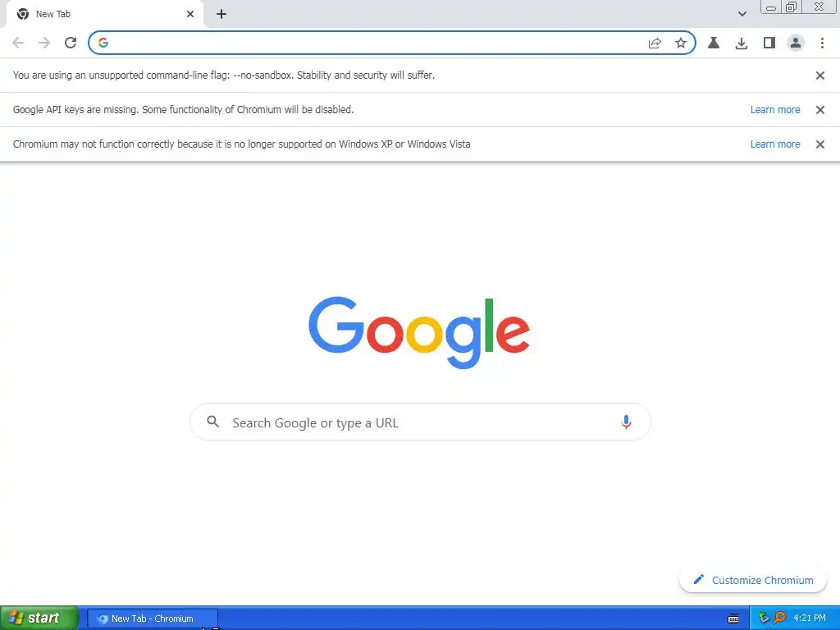The width and height of the screenshot is (840, 630).
Task: Open the three-dot Chromium menu
Action: click(822, 43)
